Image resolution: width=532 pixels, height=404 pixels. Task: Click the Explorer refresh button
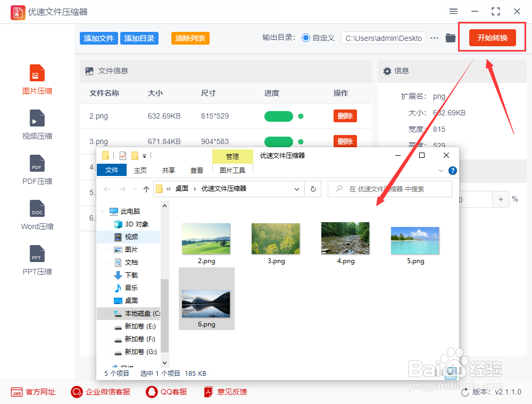pyautogui.click(x=313, y=189)
